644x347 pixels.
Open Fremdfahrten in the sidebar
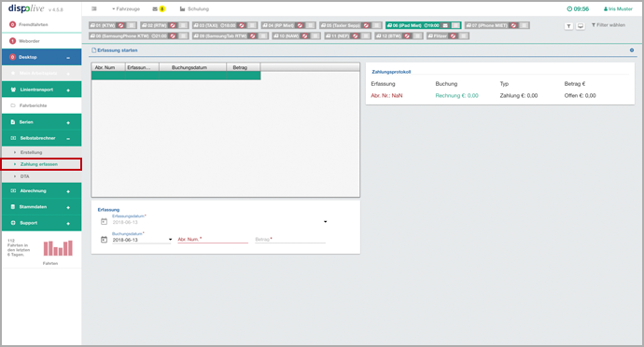(x=41, y=24)
